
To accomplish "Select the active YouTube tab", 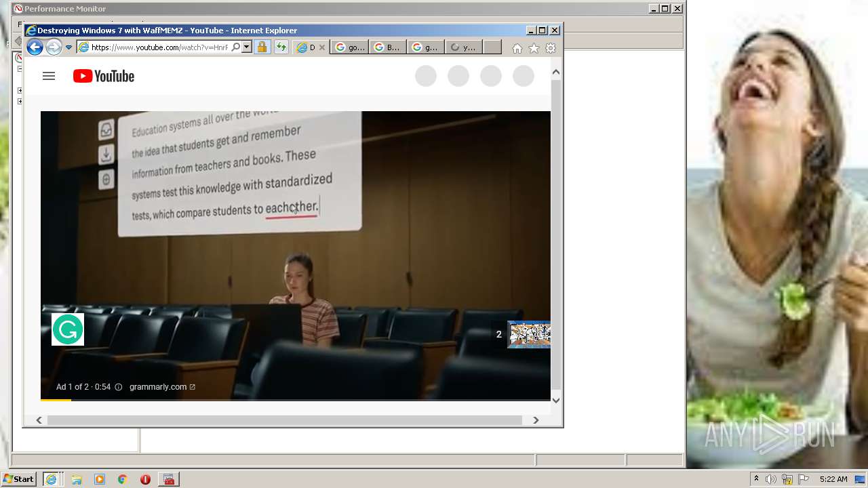I will (x=311, y=47).
